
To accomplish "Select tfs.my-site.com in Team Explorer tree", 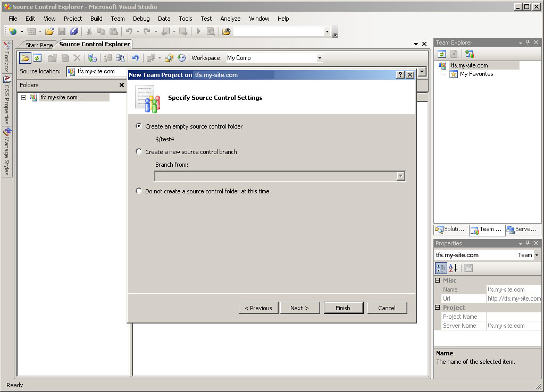I will click(469, 65).
